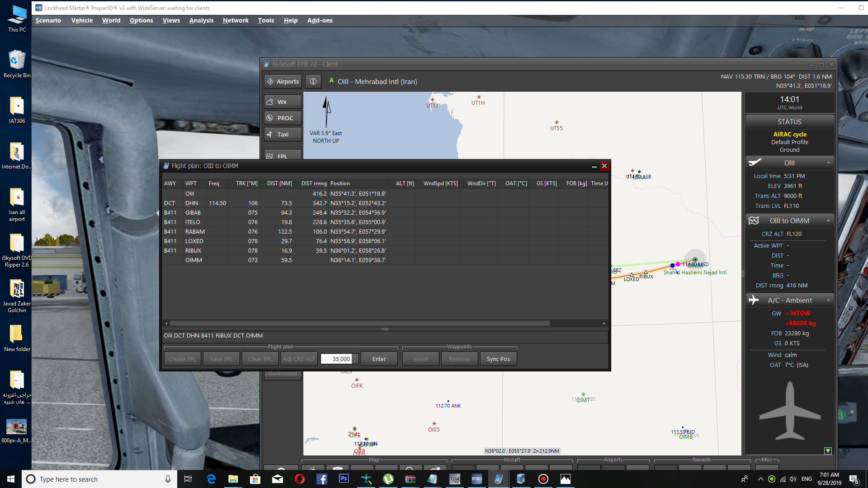Click the Insert waypoint button

[420, 359]
